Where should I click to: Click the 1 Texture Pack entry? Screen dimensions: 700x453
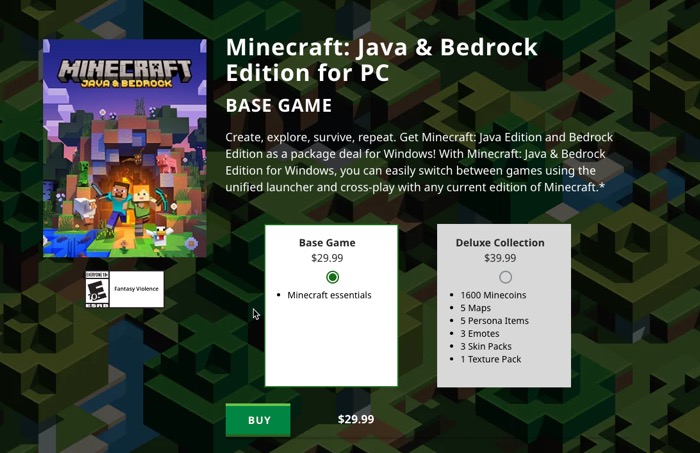[x=491, y=359]
